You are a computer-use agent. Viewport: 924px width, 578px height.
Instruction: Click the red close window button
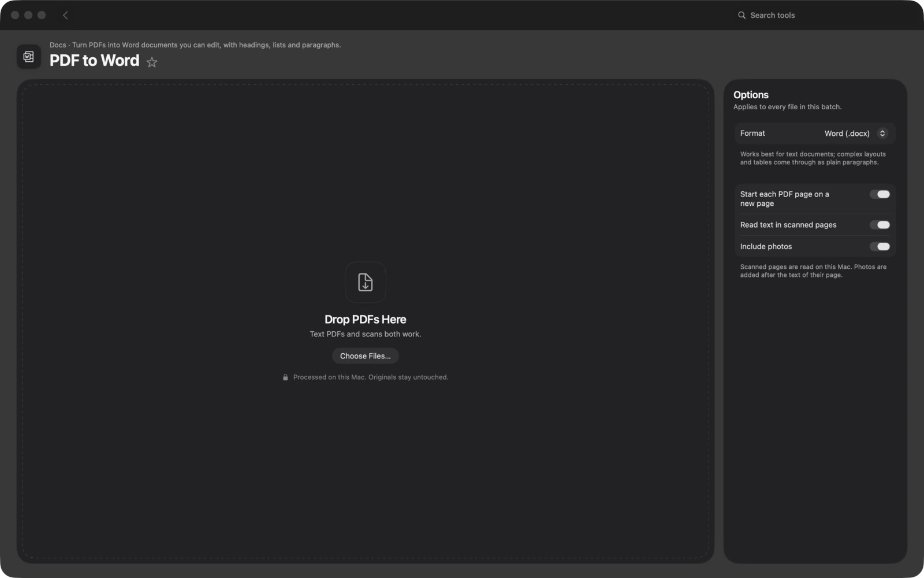15,15
